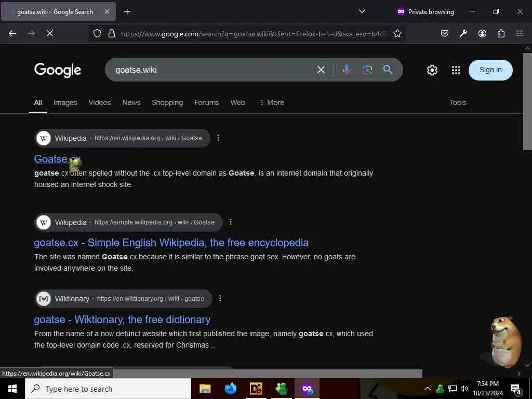
Task: Click inside the Google search input field
Action: [x=214, y=70]
